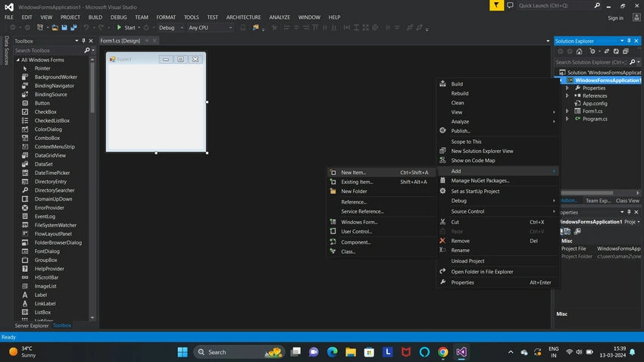The width and height of the screenshot is (644, 362).
Task: Click the feedback icon beside Quick Launch
Action: click(510, 5)
